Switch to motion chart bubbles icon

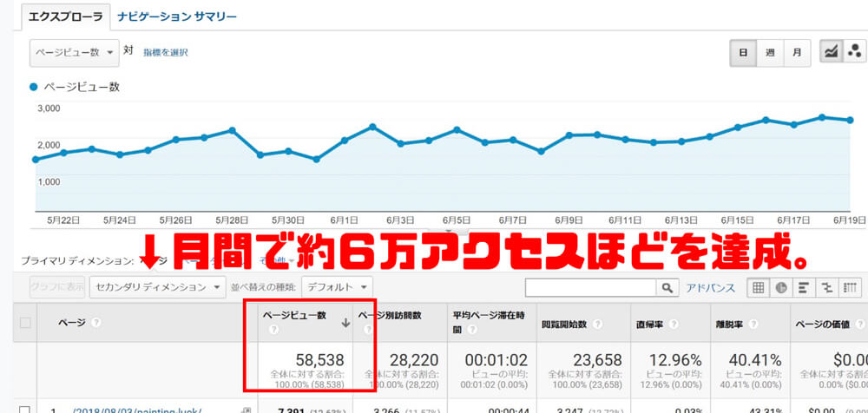pos(853,52)
